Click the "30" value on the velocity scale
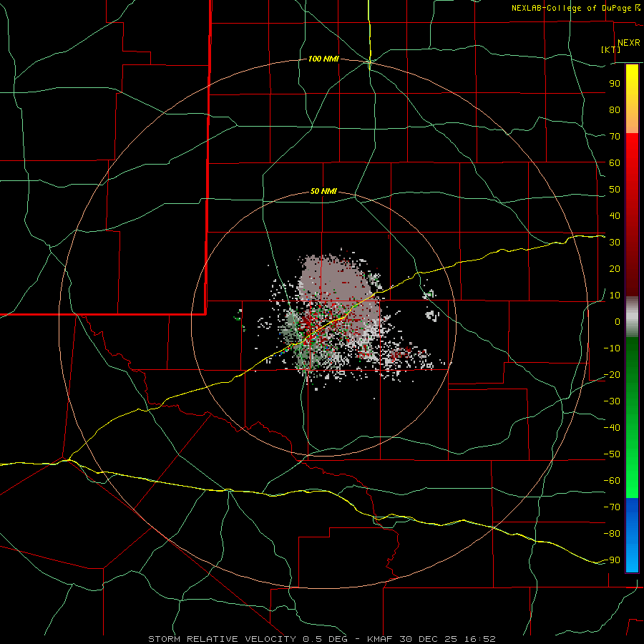Image resolution: width=644 pixels, height=644 pixels. coord(615,243)
